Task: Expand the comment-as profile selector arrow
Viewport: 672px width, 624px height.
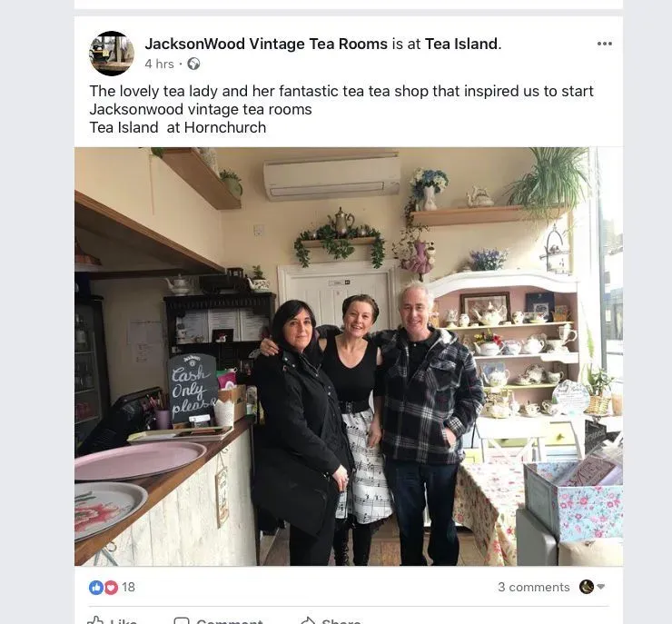Action: tap(601, 587)
